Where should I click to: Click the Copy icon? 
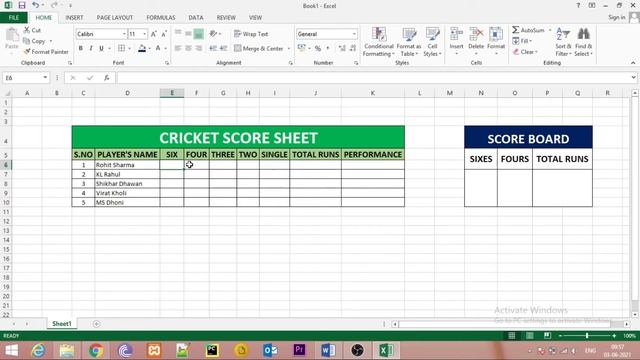coord(27,41)
